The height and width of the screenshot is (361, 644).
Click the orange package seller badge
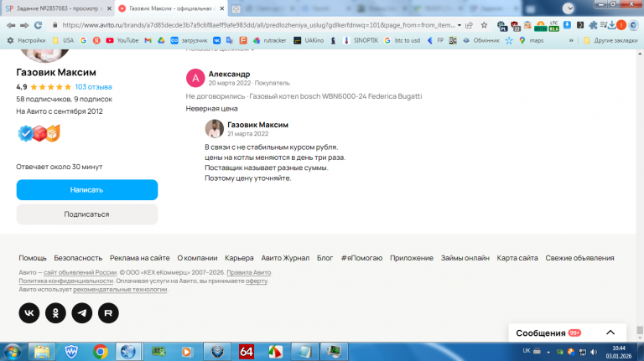[x=53, y=133]
